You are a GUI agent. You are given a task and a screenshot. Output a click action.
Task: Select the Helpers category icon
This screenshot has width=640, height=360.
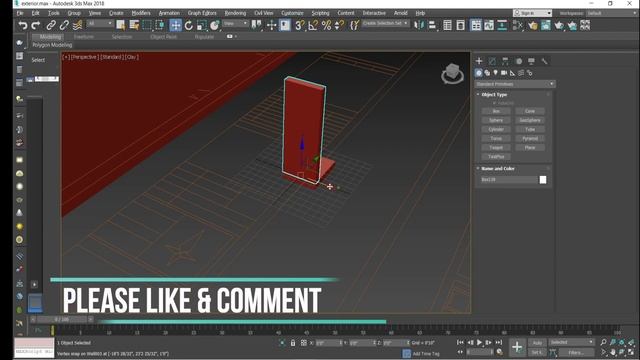point(513,73)
